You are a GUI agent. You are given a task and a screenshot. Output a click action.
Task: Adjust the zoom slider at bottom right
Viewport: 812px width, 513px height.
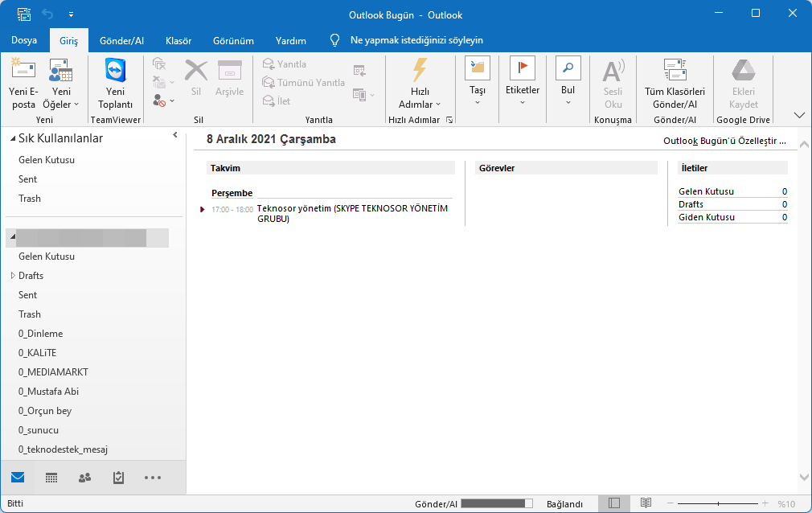point(720,502)
